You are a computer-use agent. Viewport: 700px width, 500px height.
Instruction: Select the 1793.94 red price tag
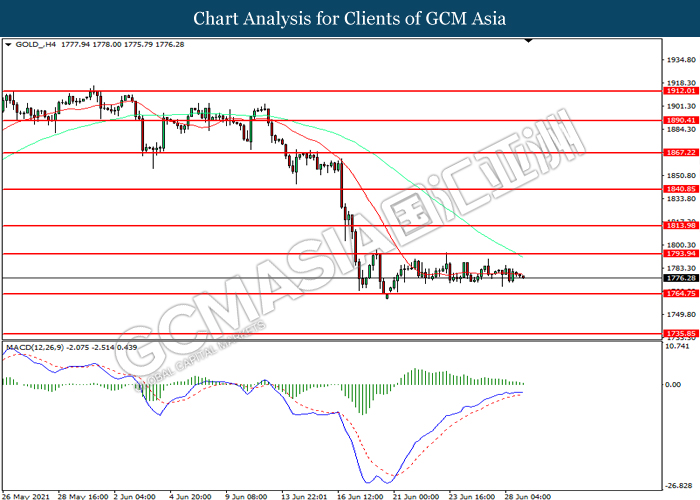679,253
